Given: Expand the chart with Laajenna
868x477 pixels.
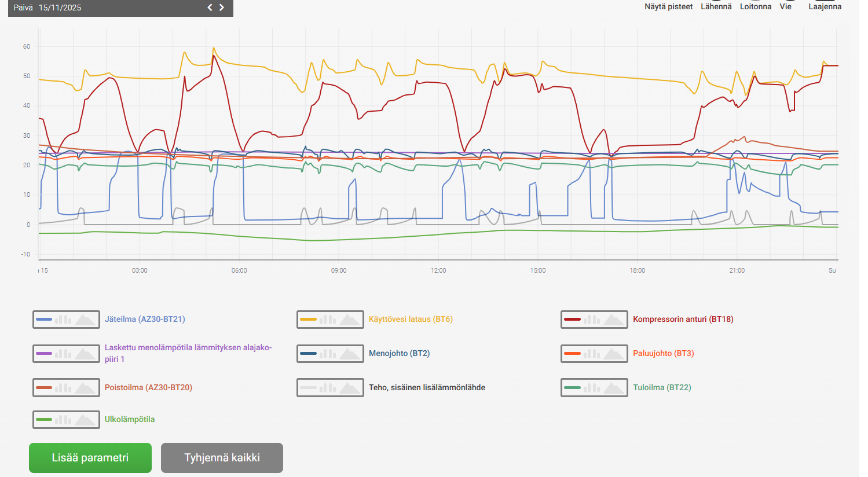Looking at the screenshot, I should [x=825, y=7].
